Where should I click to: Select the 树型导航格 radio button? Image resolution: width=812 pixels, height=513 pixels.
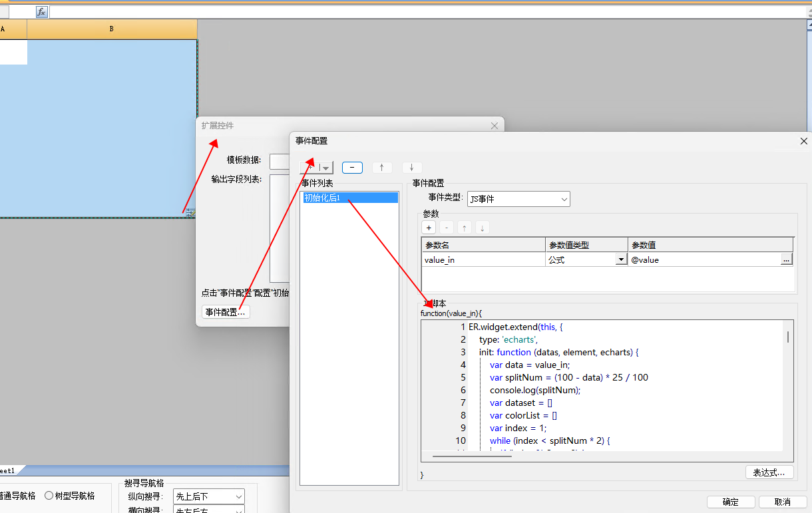click(x=49, y=496)
